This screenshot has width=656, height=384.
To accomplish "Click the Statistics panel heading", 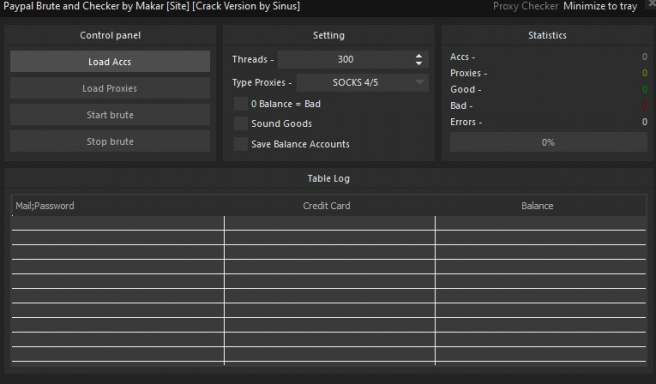I will click(x=547, y=35).
